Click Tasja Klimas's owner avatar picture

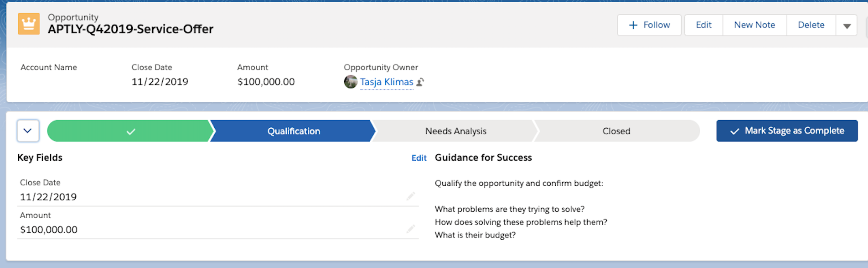350,82
